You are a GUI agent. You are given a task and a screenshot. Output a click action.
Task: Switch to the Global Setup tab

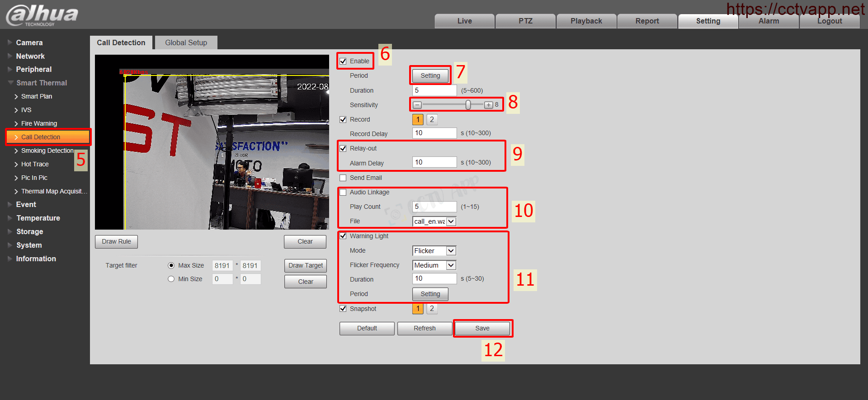point(186,42)
